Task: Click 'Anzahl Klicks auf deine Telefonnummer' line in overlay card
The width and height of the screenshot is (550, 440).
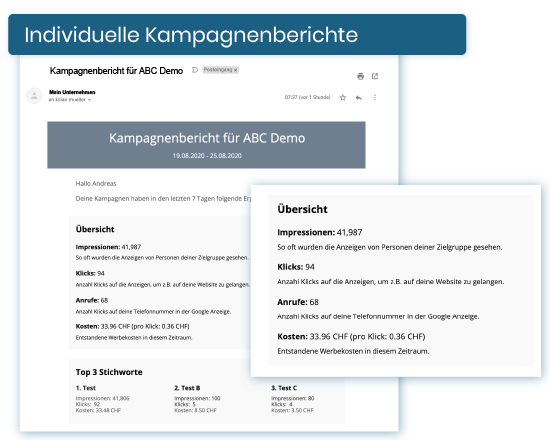Action: 378,316
